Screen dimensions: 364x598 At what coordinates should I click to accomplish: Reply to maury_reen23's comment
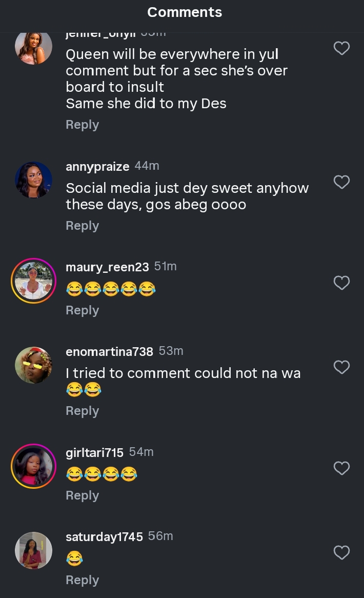82,310
